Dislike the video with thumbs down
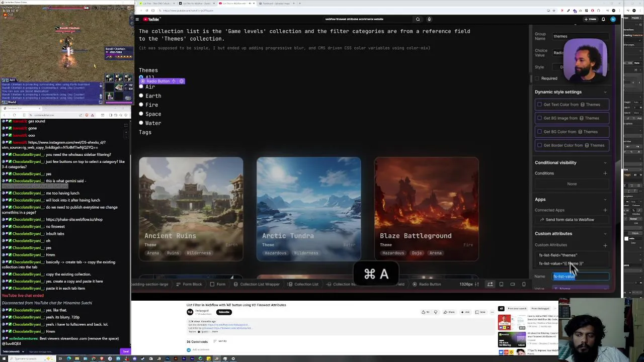This screenshot has width=644, height=362. pos(436,312)
